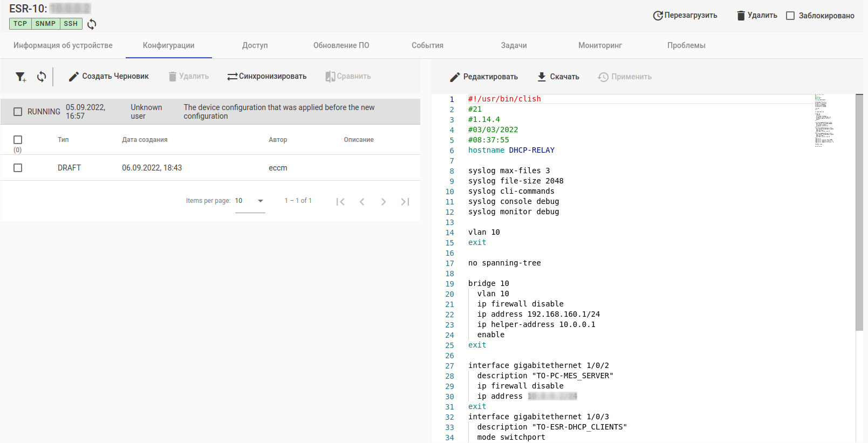Click Редактировать to edit the configuration

pyautogui.click(x=483, y=77)
